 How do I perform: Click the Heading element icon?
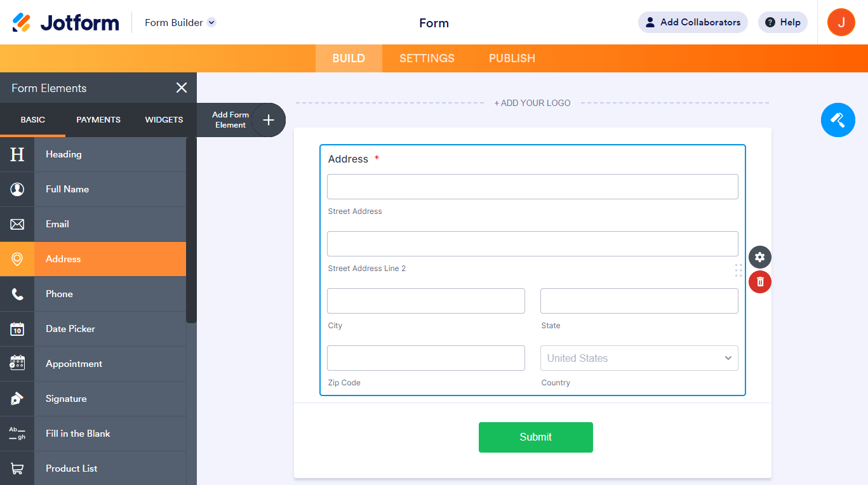click(x=17, y=154)
